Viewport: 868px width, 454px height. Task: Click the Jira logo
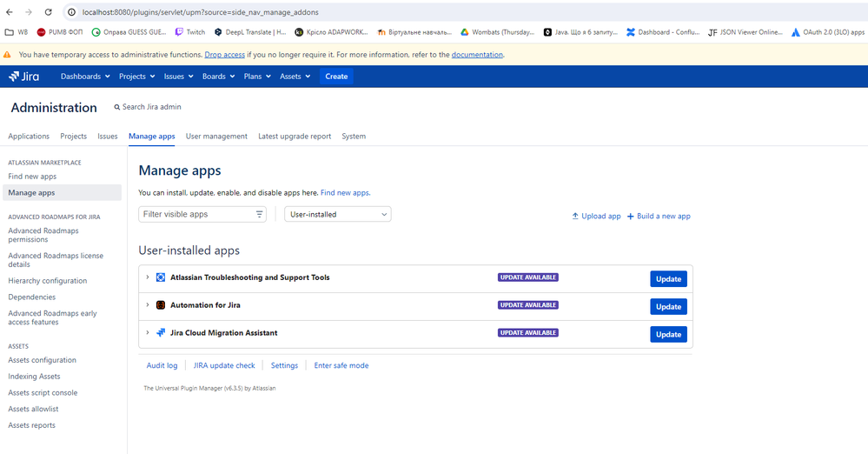coord(23,77)
